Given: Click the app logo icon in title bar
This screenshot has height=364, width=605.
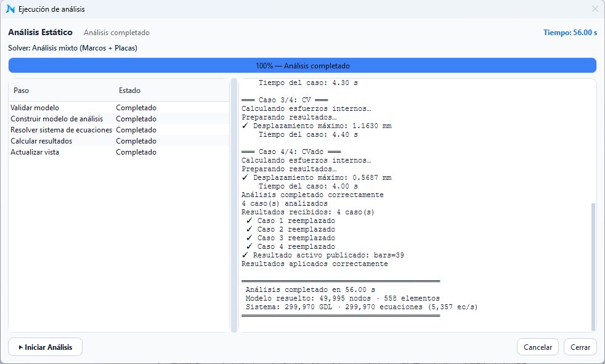Looking at the screenshot, I should pos(10,9).
